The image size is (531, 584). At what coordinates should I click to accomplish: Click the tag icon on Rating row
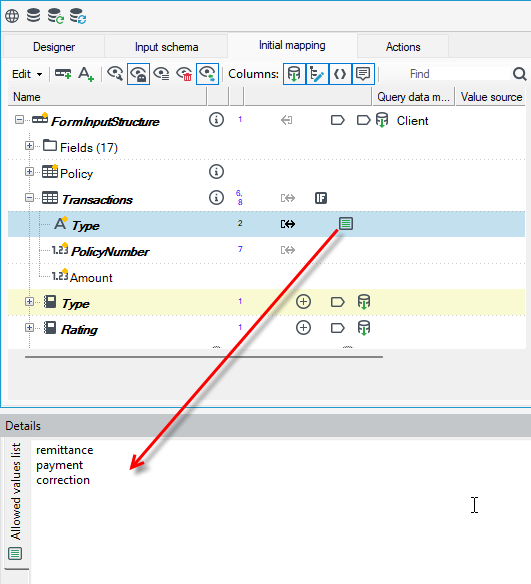tap(338, 328)
